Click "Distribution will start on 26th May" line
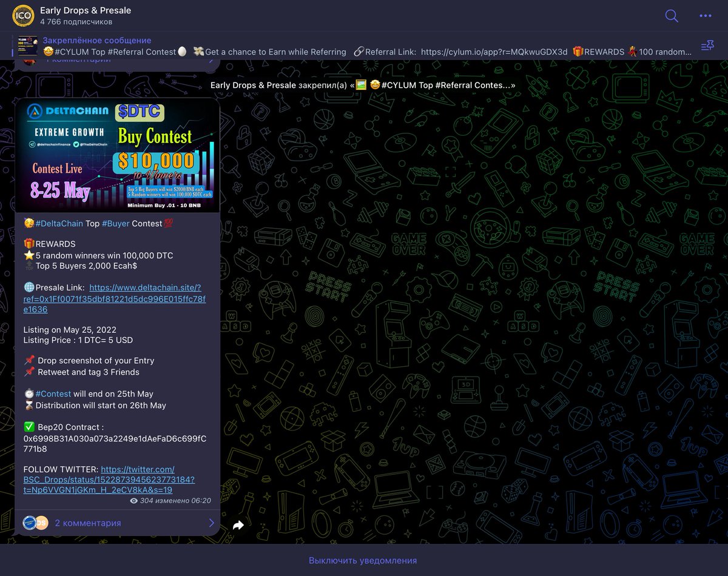This screenshot has width=728, height=576. click(x=101, y=405)
